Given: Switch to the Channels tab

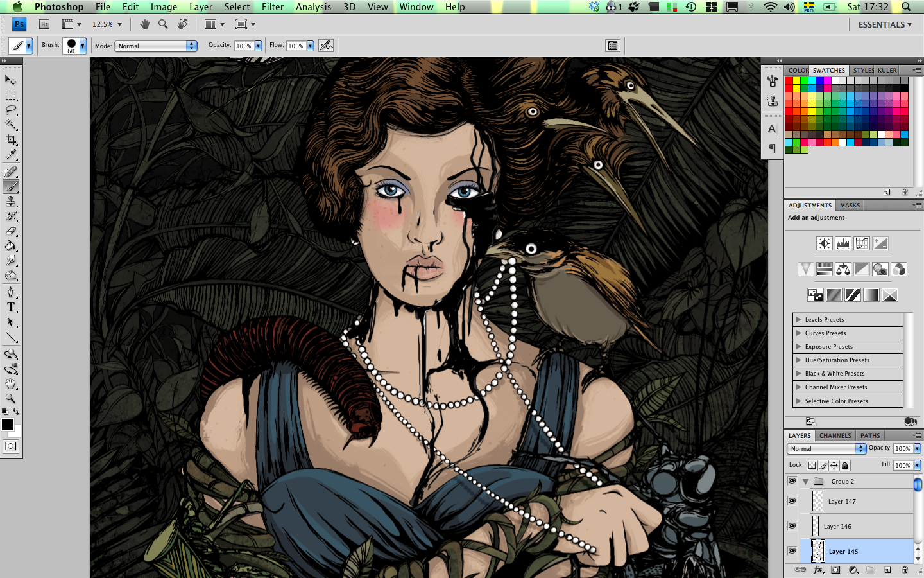Looking at the screenshot, I should click(x=835, y=435).
